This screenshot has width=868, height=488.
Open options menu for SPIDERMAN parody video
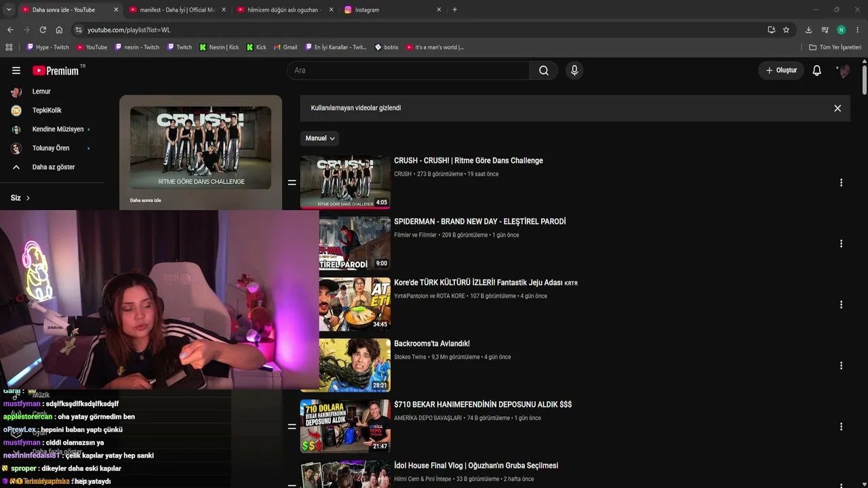point(841,243)
